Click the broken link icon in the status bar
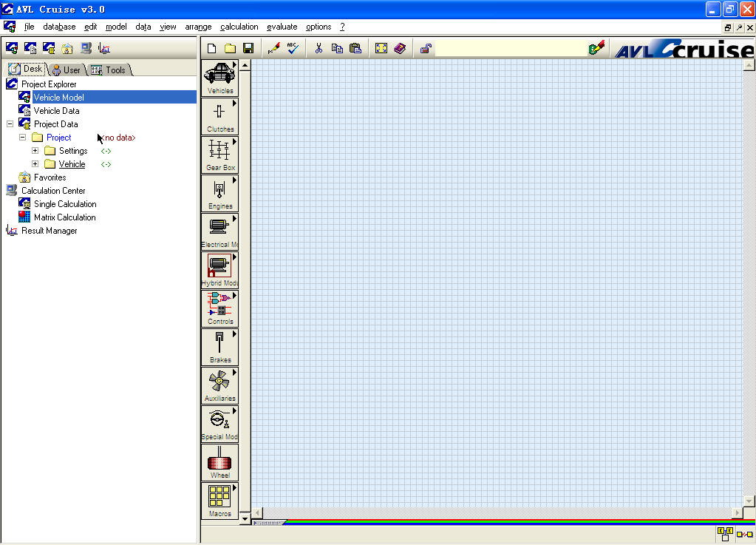This screenshot has height=545, width=756. click(745, 534)
